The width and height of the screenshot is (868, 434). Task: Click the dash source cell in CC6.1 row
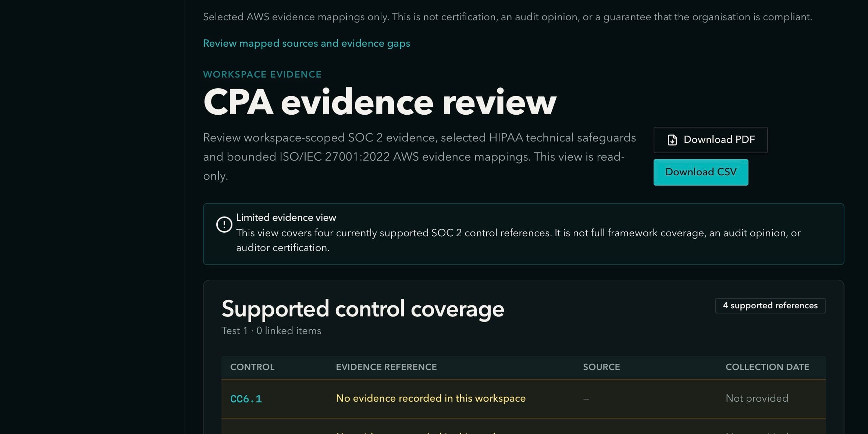pyautogui.click(x=586, y=399)
